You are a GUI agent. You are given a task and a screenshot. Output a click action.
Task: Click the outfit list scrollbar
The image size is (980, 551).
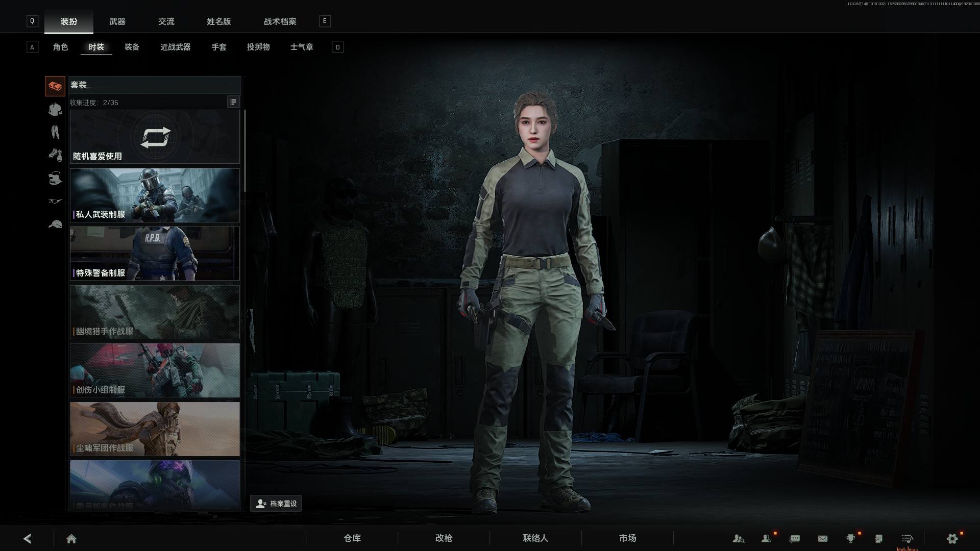click(x=245, y=151)
